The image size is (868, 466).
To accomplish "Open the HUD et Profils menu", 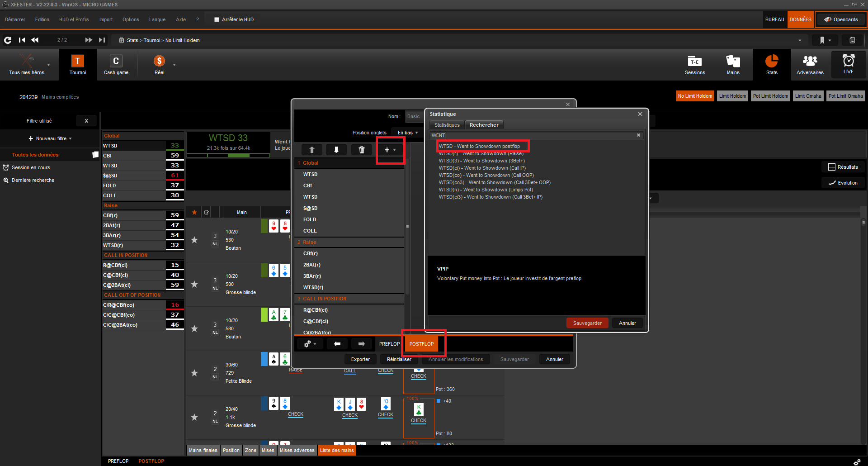I will coord(74,19).
